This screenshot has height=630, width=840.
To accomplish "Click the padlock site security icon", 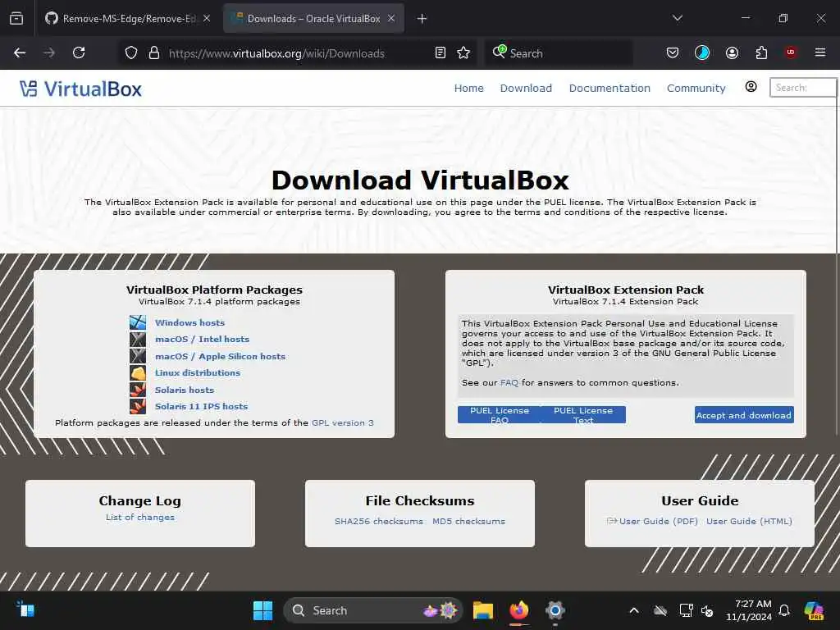I will 154,52.
